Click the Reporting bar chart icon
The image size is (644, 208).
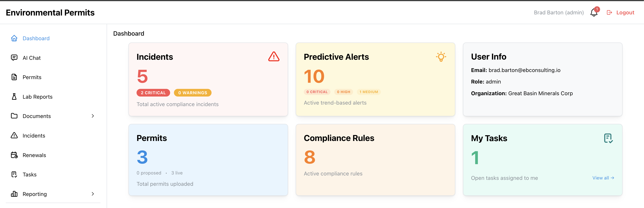click(x=14, y=194)
